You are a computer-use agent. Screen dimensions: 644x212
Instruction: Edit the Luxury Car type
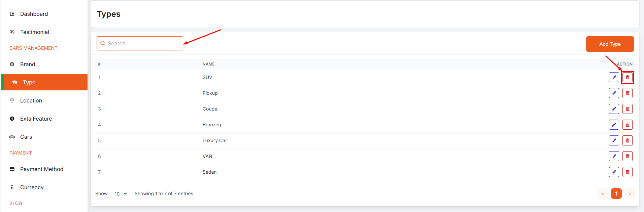[614, 140]
